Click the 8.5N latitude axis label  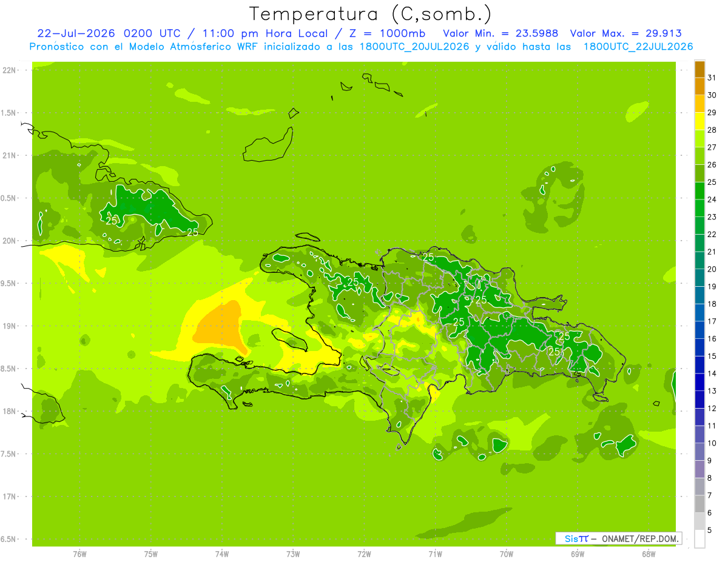(x=8, y=369)
